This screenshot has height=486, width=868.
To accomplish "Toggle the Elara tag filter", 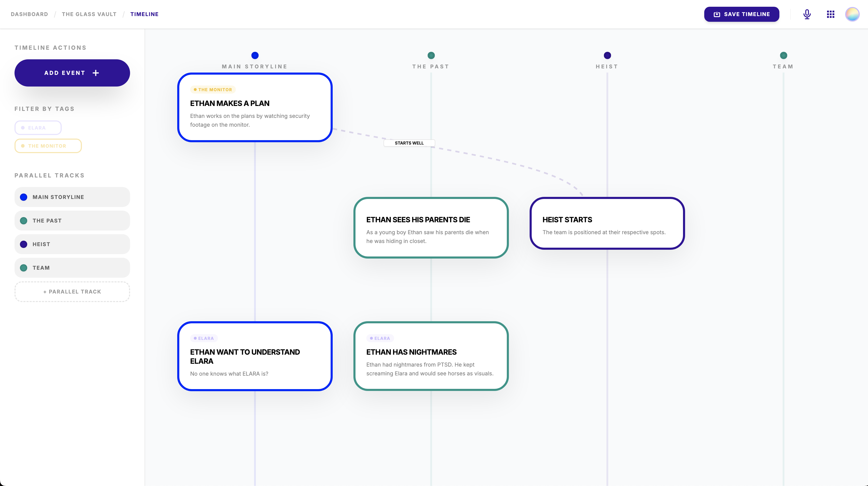I will [38, 128].
